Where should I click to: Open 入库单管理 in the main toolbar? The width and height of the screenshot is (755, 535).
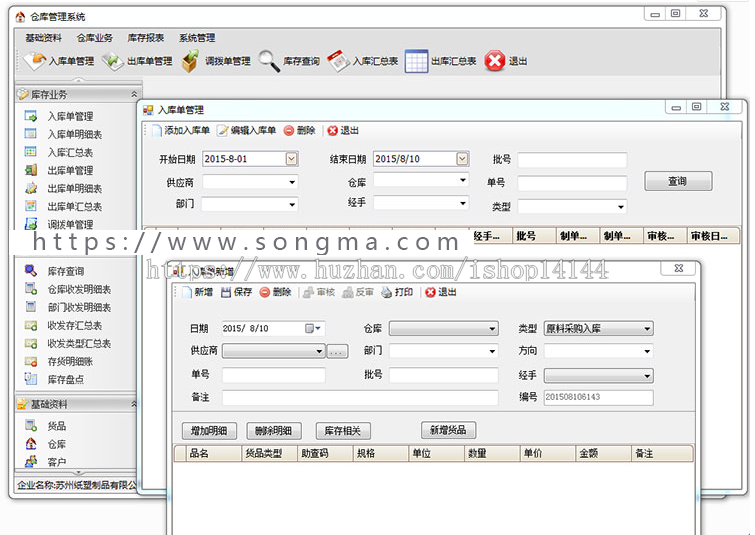coord(59,61)
